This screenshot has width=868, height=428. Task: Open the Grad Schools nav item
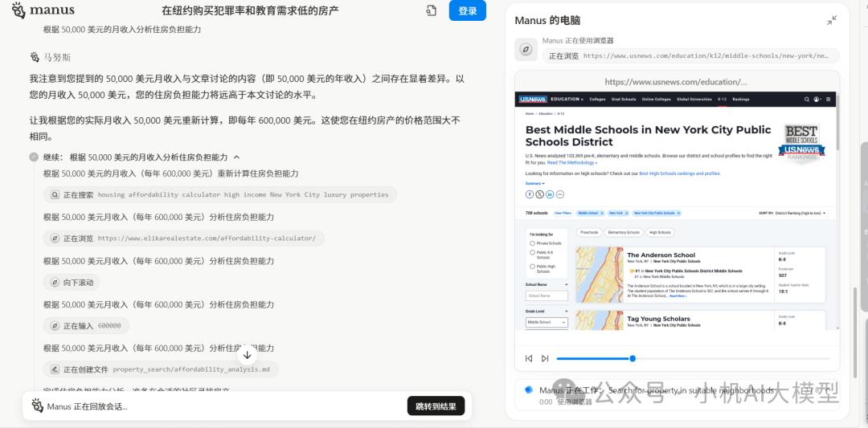pos(623,100)
